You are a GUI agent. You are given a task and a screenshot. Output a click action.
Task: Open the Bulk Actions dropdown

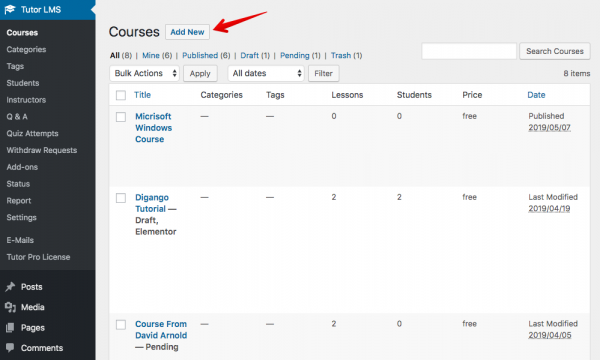tap(144, 73)
